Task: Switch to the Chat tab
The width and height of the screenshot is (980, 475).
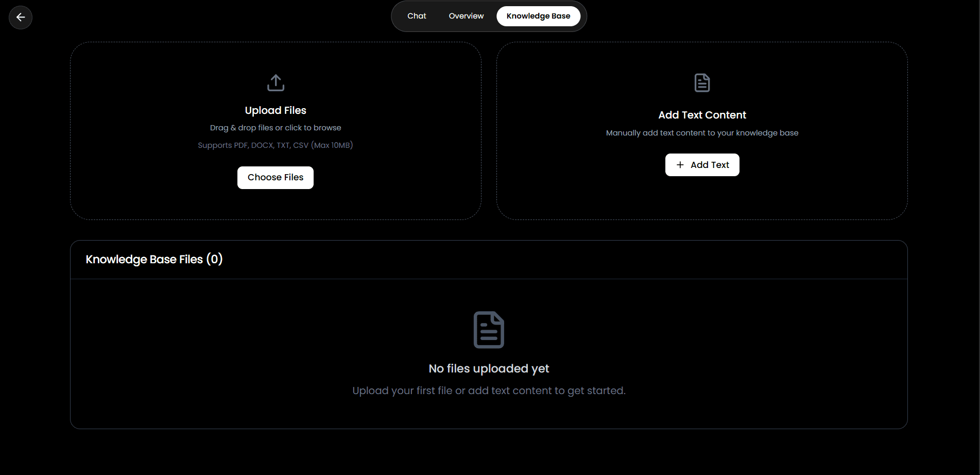Action: 416,16
